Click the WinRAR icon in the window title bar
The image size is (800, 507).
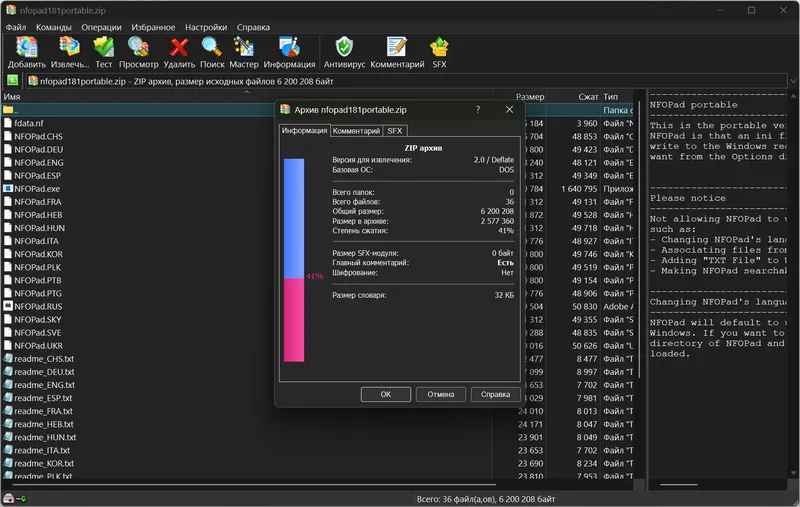click(11, 10)
